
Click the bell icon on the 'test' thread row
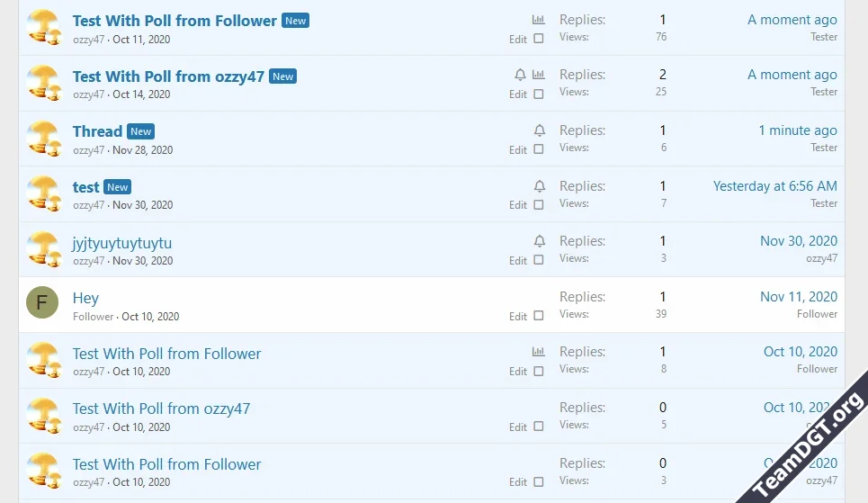coord(539,186)
